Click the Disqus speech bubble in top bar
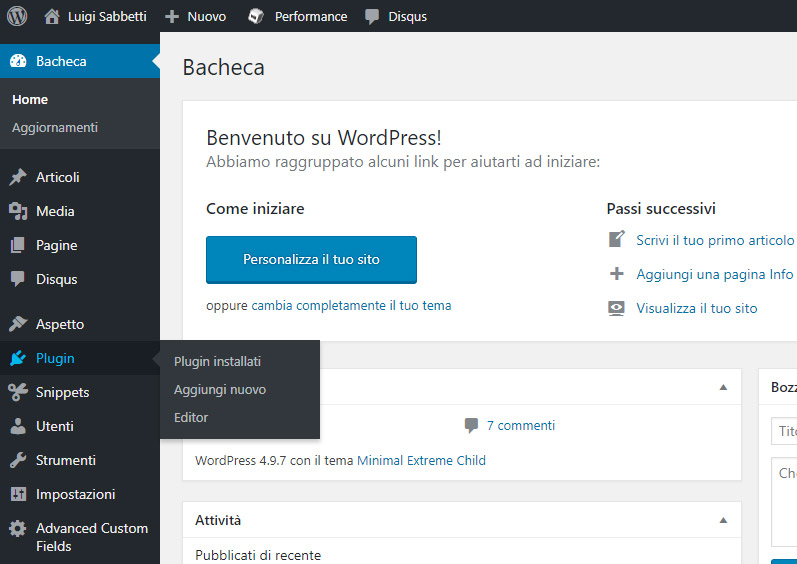This screenshot has width=797, height=564. point(372,16)
